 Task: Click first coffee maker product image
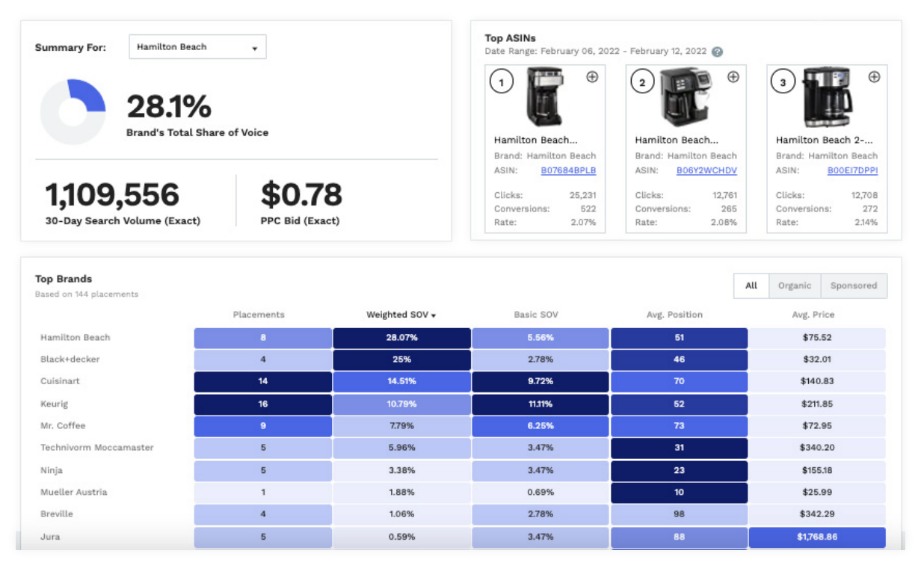pyautogui.click(x=545, y=96)
